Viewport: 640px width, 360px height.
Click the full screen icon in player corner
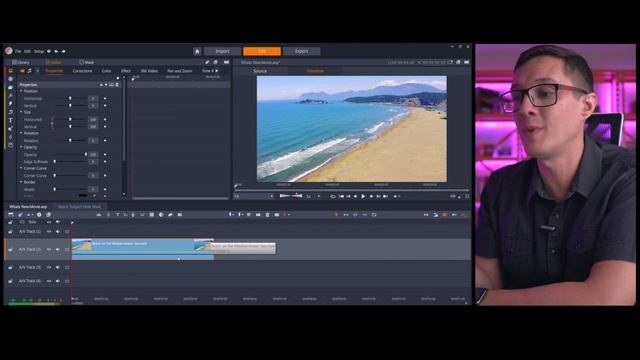tap(467, 196)
